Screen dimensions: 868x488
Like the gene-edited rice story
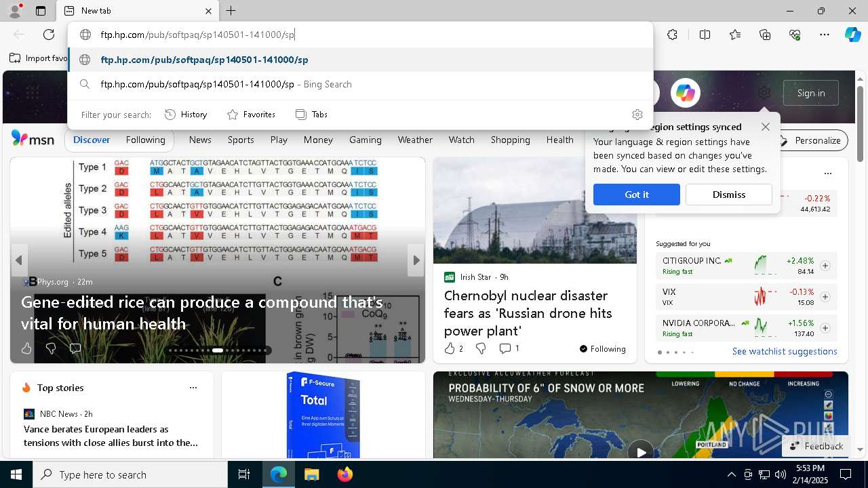26,348
